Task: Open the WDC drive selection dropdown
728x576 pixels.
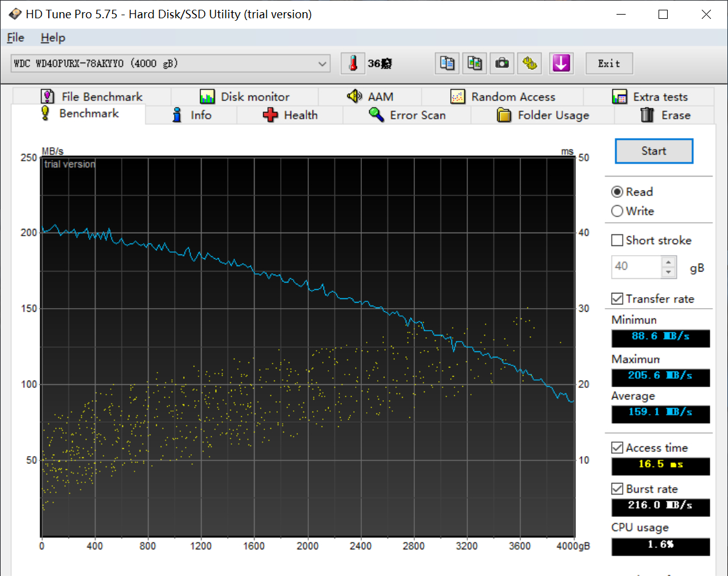Action: click(x=171, y=63)
